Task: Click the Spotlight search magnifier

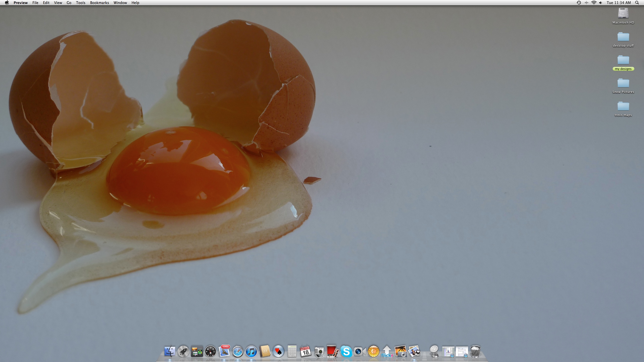Action: coord(637,3)
